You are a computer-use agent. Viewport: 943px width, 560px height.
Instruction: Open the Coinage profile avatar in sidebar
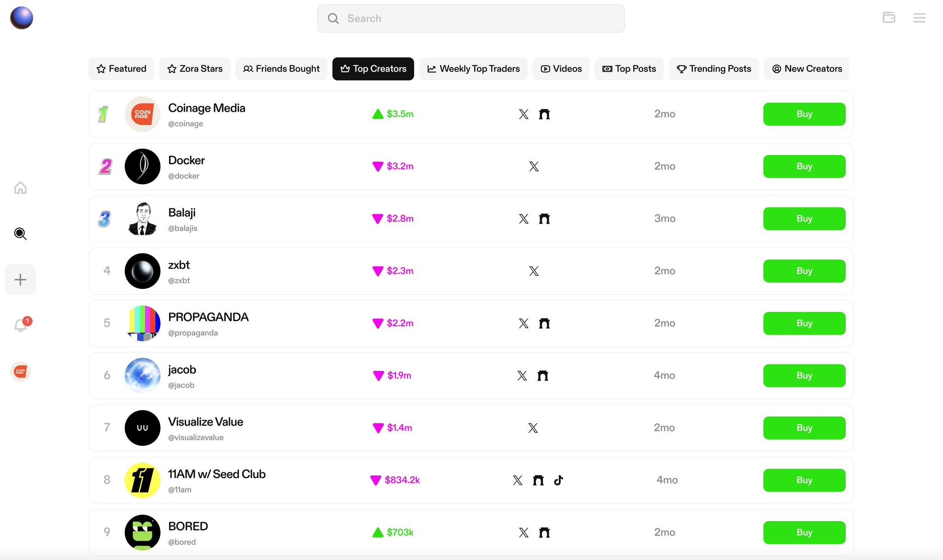pos(20,371)
